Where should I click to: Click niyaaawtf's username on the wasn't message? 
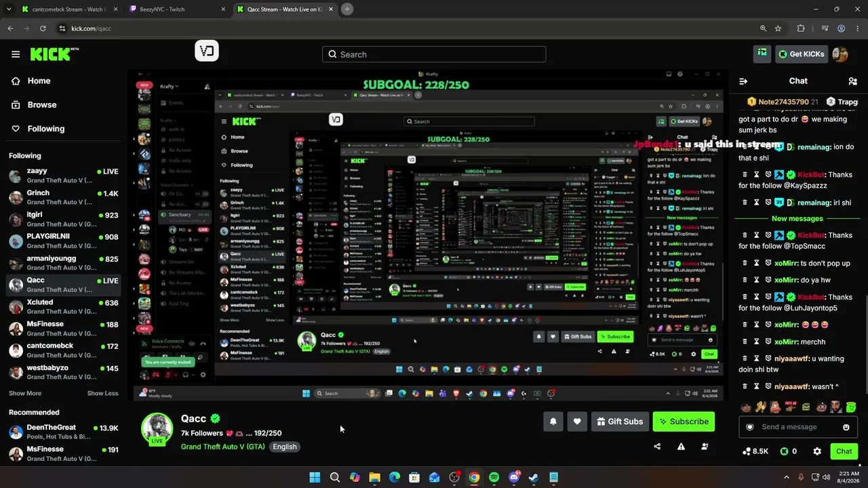[792, 387]
